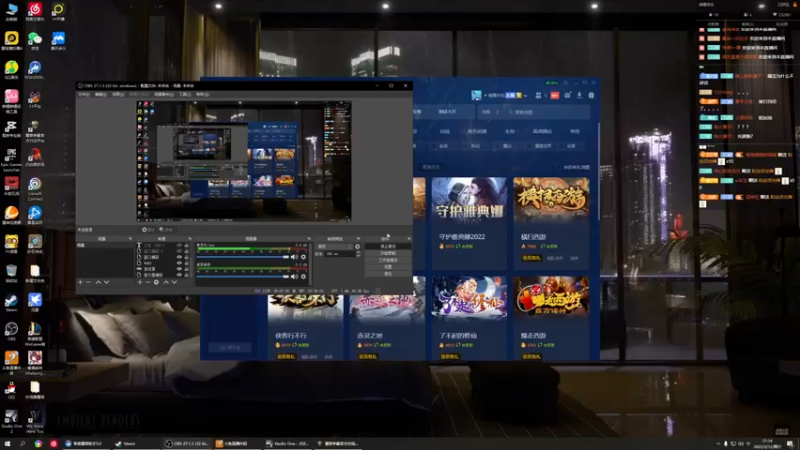Open the Sources panel header popout menu
The image size is (800, 450).
(189, 239)
